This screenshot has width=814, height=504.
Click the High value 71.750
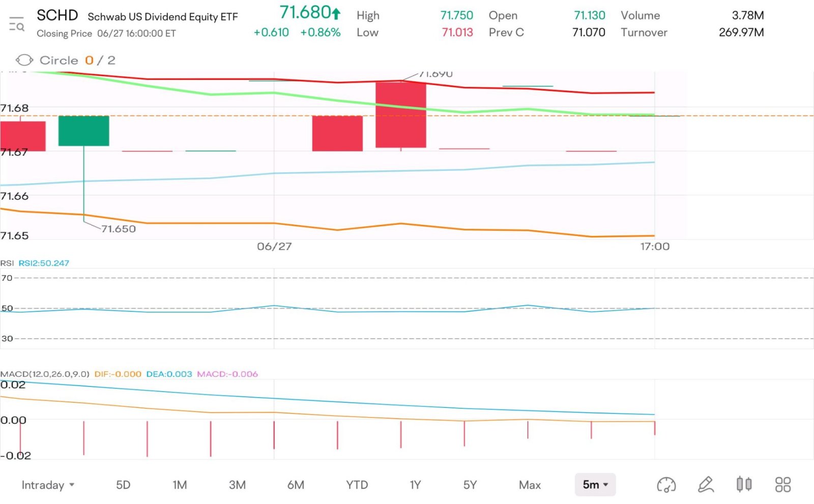point(456,16)
